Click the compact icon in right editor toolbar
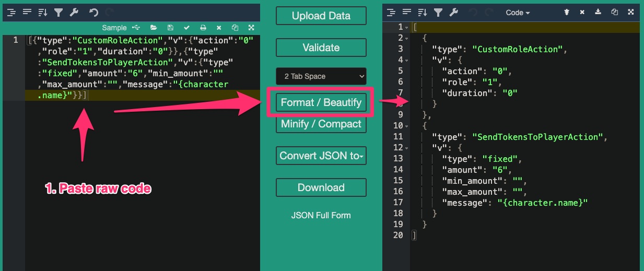This screenshot has width=644, height=271. point(407,13)
